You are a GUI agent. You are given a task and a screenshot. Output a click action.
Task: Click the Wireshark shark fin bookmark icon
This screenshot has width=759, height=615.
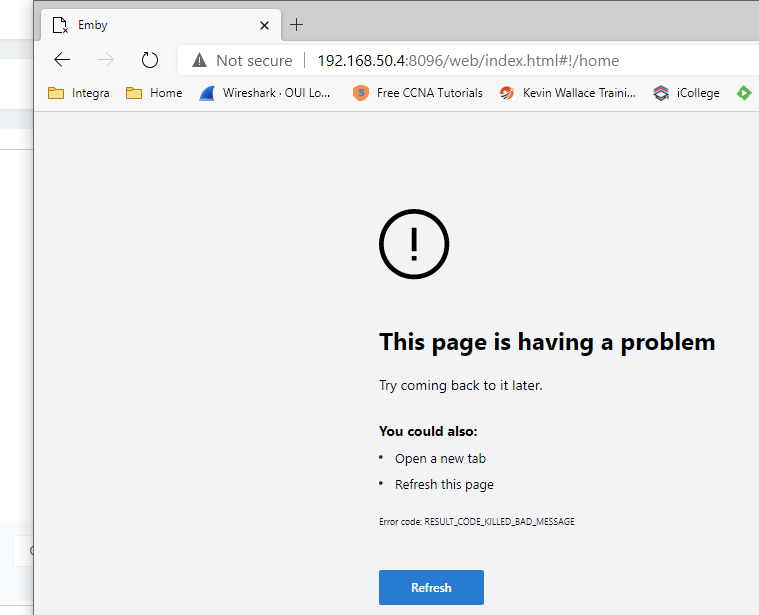207,93
